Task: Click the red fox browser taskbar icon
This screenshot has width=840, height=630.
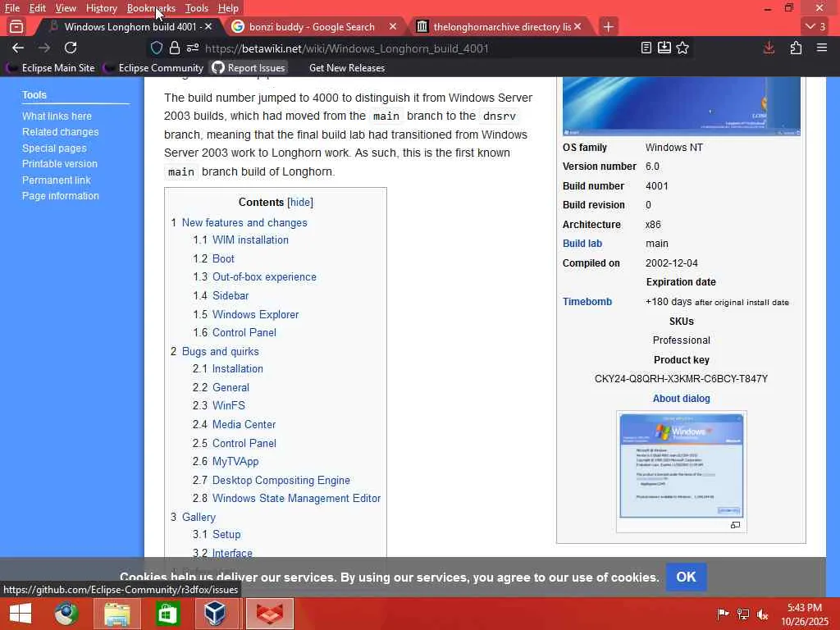Action: (x=270, y=614)
